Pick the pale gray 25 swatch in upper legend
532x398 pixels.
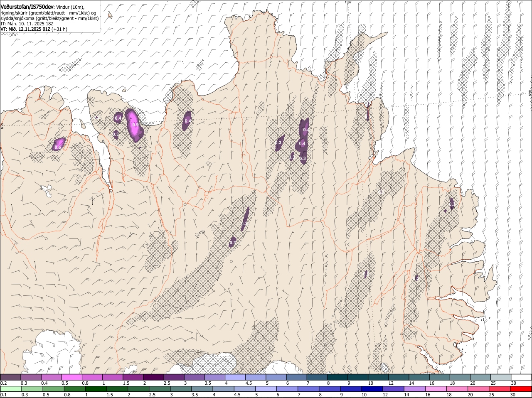[x=501, y=377]
